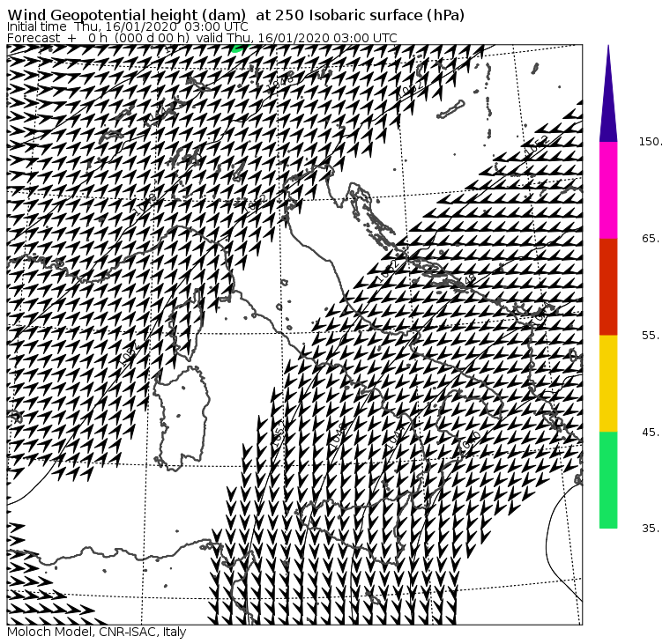Click the legend value '65.'
Image resolution: width=670 pixels, height=644 pixels.
pyautogui.click(x=651, y=239)
